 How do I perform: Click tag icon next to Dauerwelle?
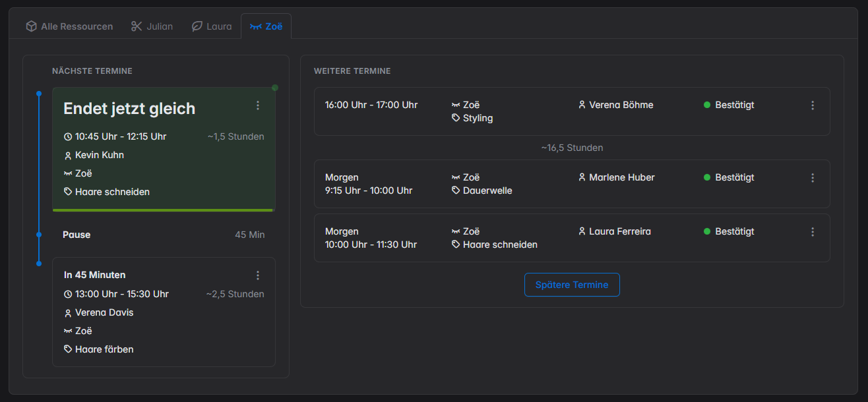click(x=456, y=190)
